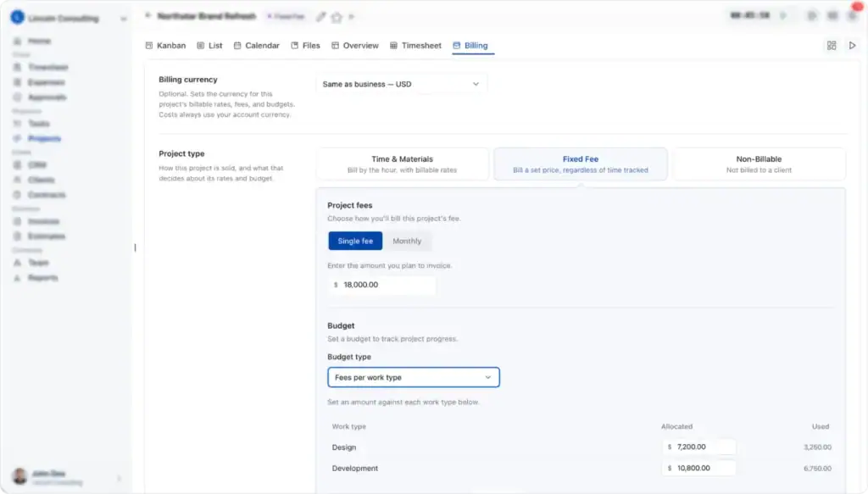Screen dimensions: 868x494
Task: Click the 6,750.00 used value
Action: tap(817, 468)
